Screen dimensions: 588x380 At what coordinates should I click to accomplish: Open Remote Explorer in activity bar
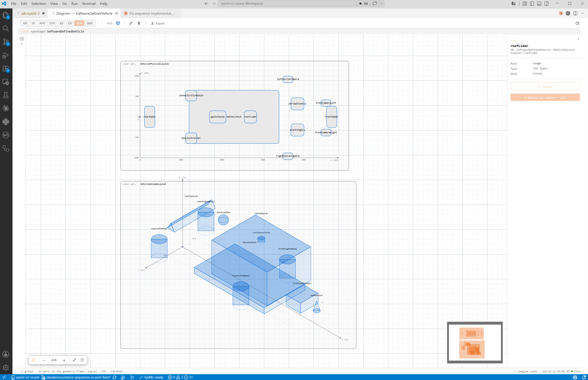pos(6,82)
